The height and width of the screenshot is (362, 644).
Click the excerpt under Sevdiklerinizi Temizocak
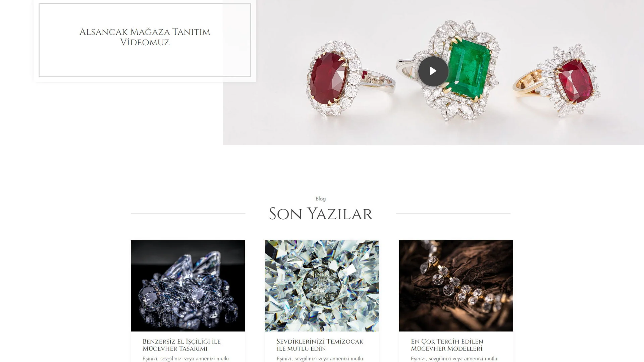coord(320,359)
